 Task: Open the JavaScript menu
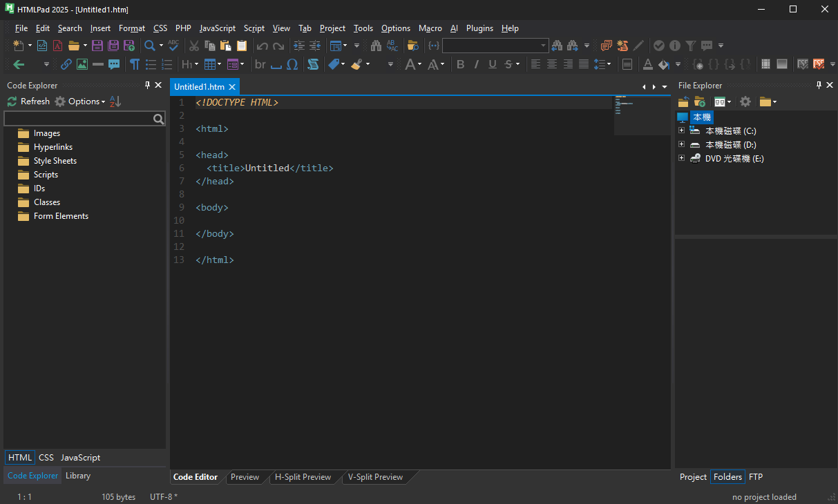(x=217, y=28)
